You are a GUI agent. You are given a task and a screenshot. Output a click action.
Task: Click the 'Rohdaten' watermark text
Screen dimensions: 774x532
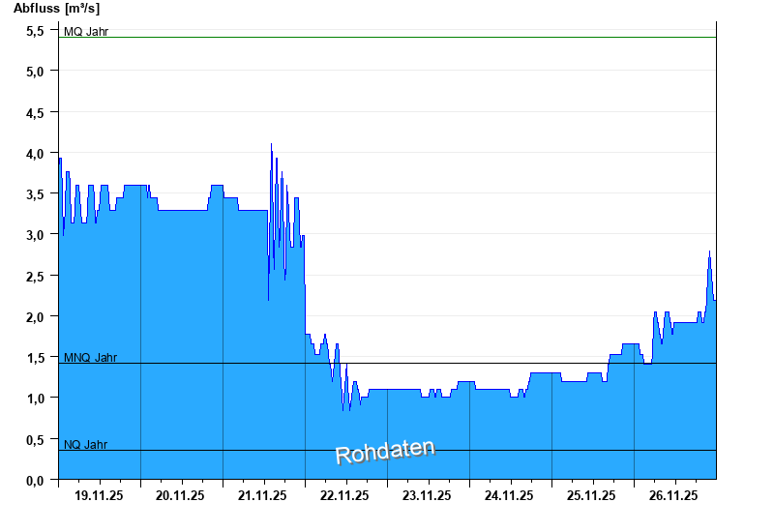click(x=385, y=451)
